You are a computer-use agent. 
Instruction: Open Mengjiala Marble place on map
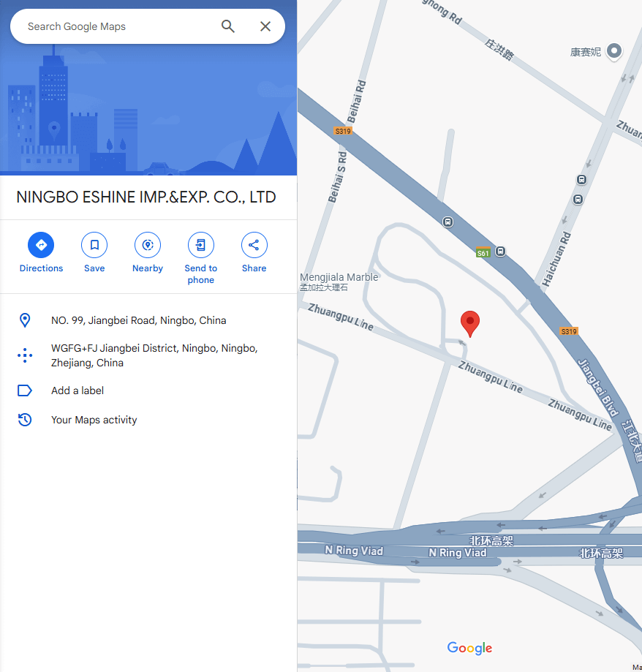[x=339, y=282]
